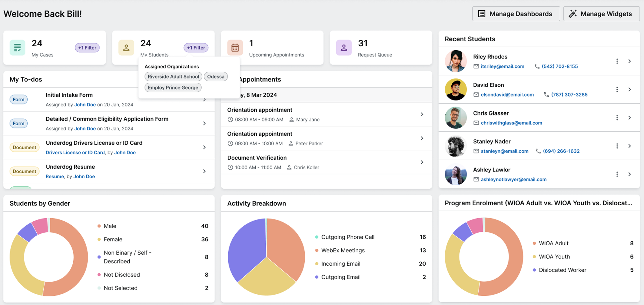The image size is (644, 305).
Task: Expand Stanley Nader's student record chevron
Action: (x=630, y=146)
